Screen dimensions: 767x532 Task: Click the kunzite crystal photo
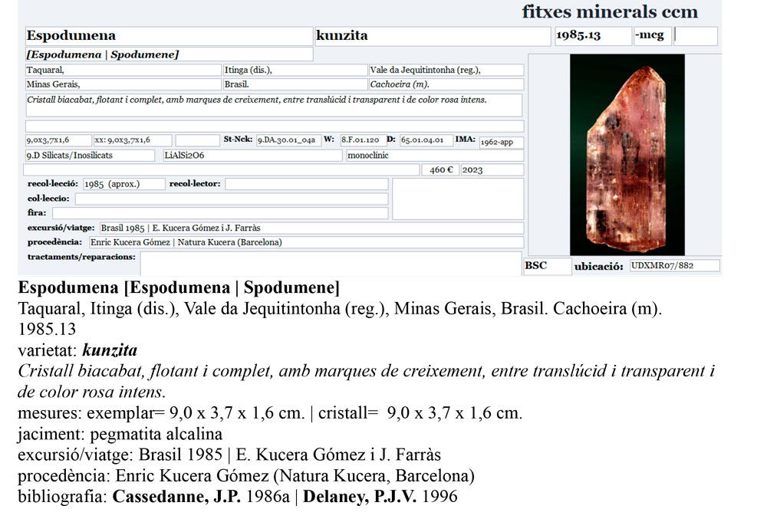pyautogui.click(x=627, y=155)
